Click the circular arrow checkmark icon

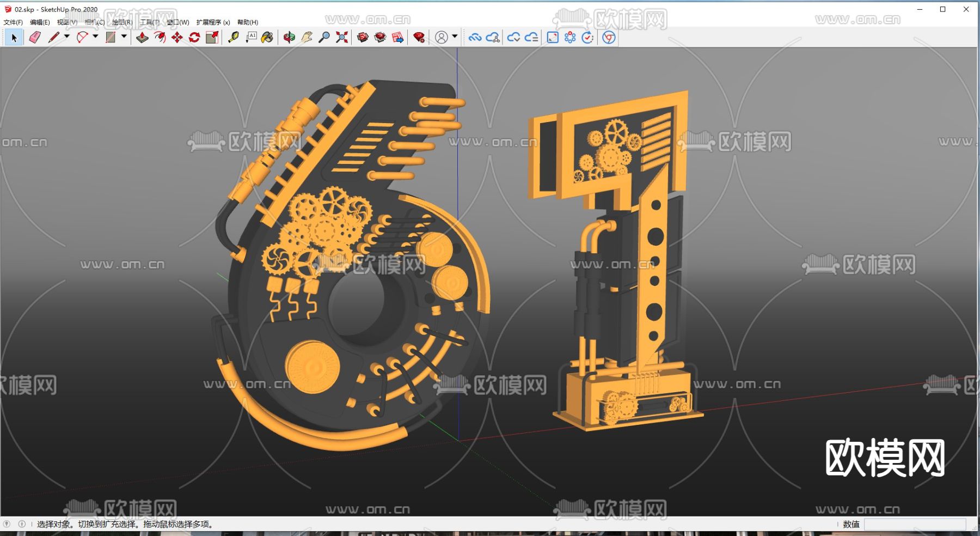[x=587, y=37]
